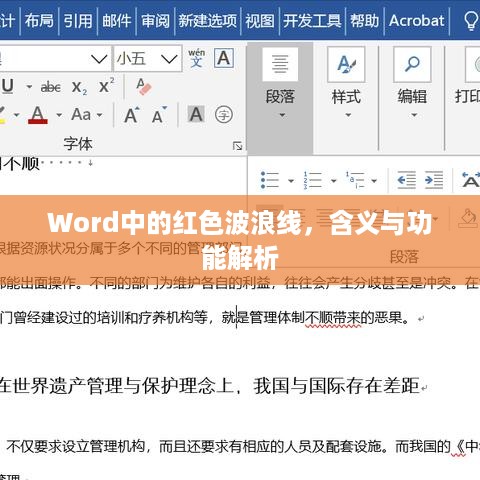
Task: Apply character border A icon
Action: (x=224, y=58)
